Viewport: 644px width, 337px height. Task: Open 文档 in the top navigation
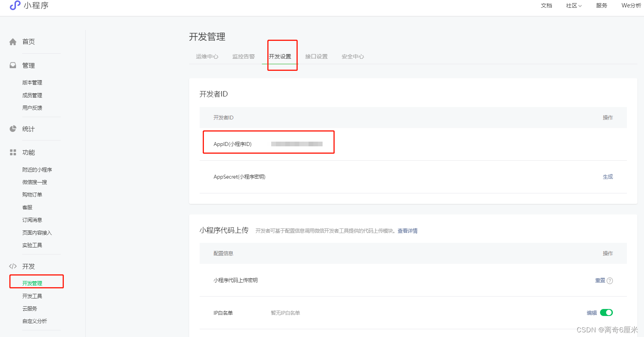(x=546, y=5)
